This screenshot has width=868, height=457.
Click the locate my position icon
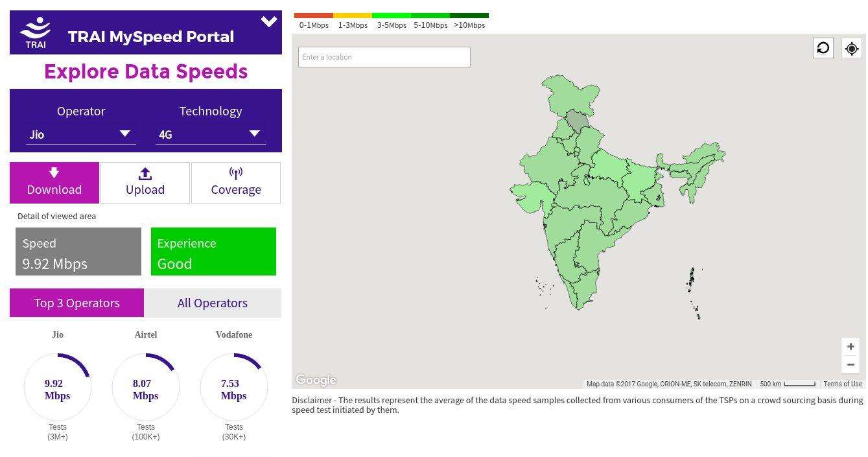852,48
